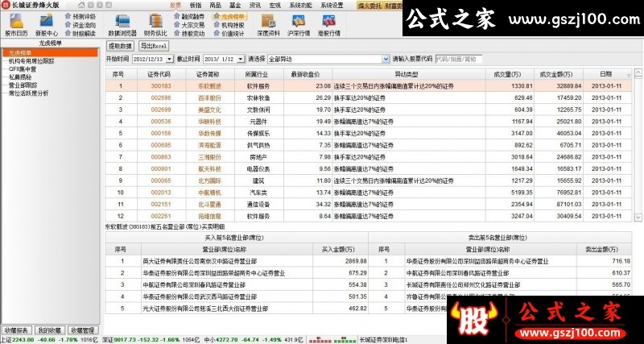
Task: Sort by 成交量(万) column header
Action: [510, 74]
